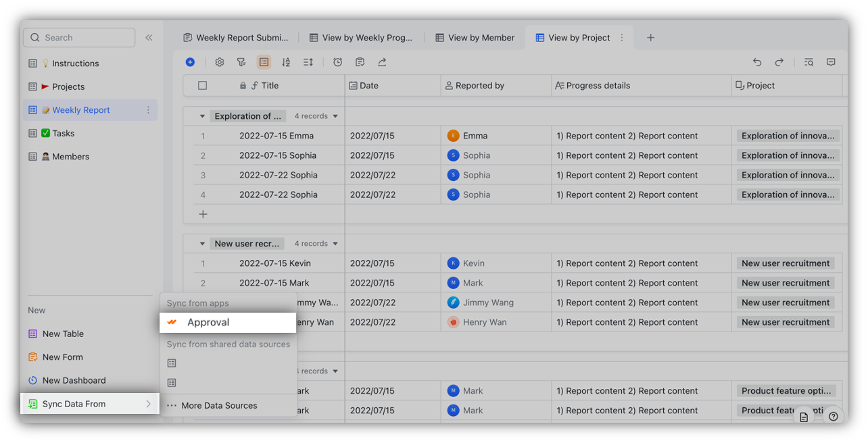Select the sort A-Z icon

pos(286,61)
